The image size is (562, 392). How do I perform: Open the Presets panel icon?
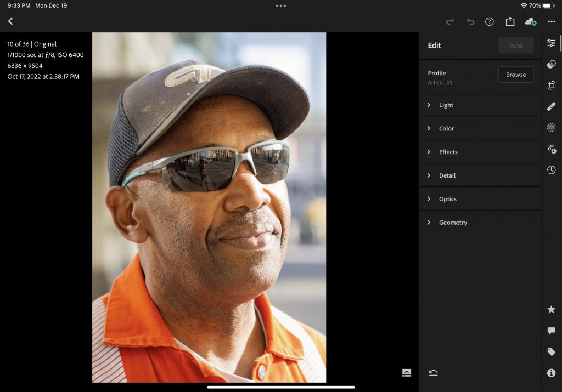coord(551,65)
